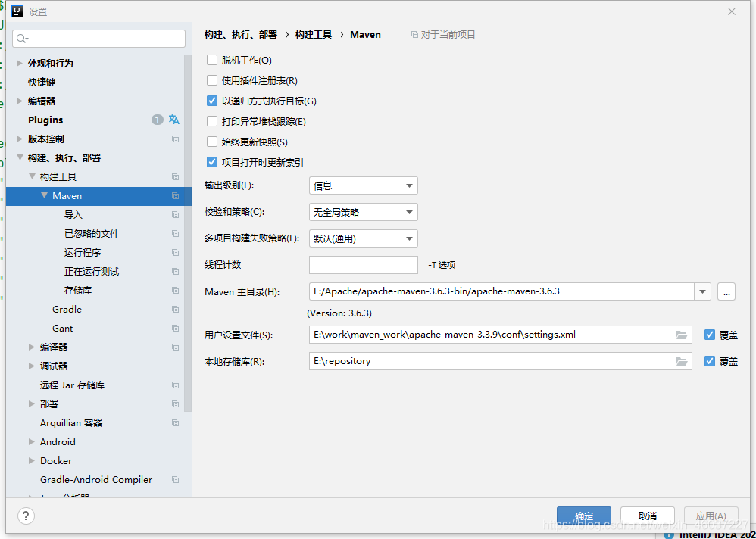Click project-level copy icon on 部署 row
The height and width of the screenshot is (539, 756).
point(175,403)
